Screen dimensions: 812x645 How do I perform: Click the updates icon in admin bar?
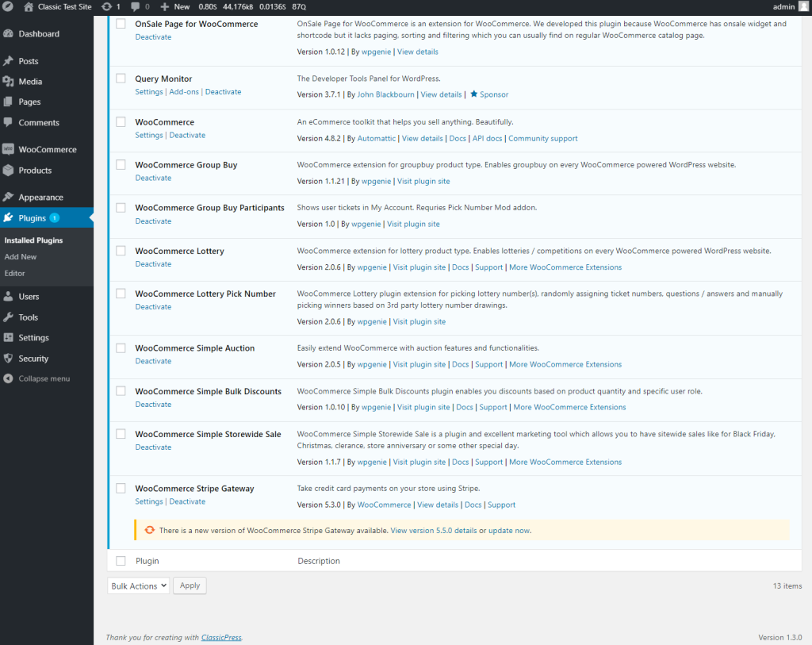click(x=106, y=6)
